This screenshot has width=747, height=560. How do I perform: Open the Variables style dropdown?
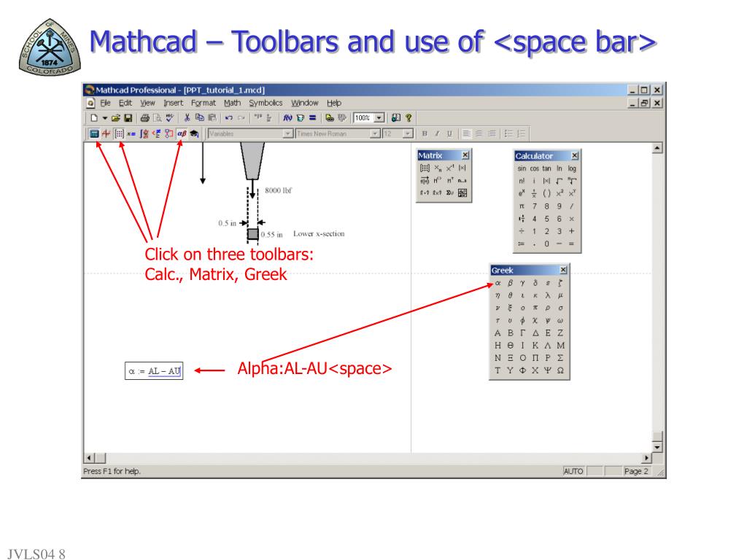(287, 134)
